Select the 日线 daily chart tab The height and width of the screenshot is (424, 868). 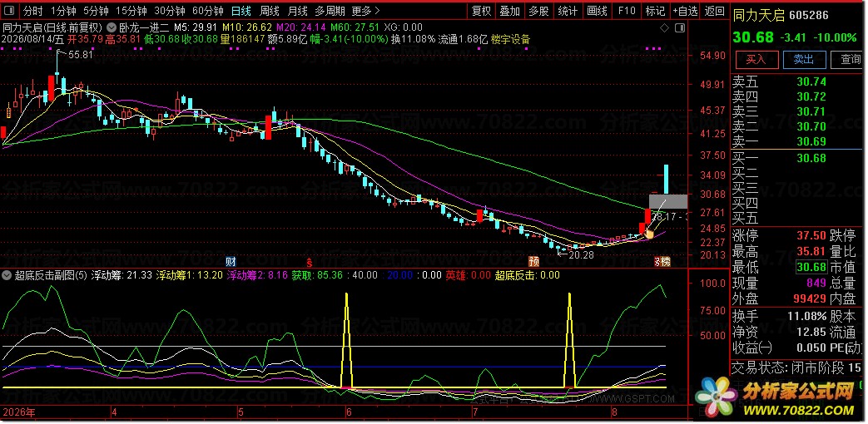pos(241,11)
